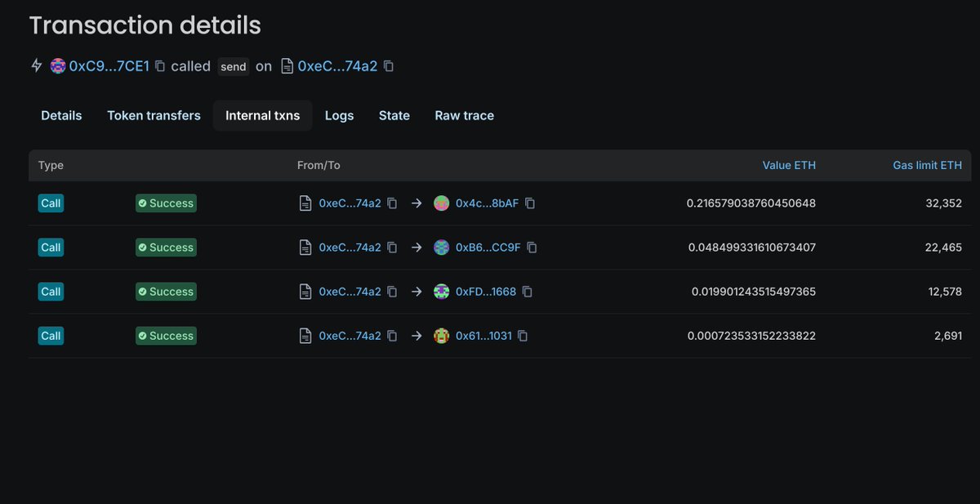The image size is (980, 504).
Task: Click the 0xB6...CC9F identicon avatar
Action: (x=442, y=248)
